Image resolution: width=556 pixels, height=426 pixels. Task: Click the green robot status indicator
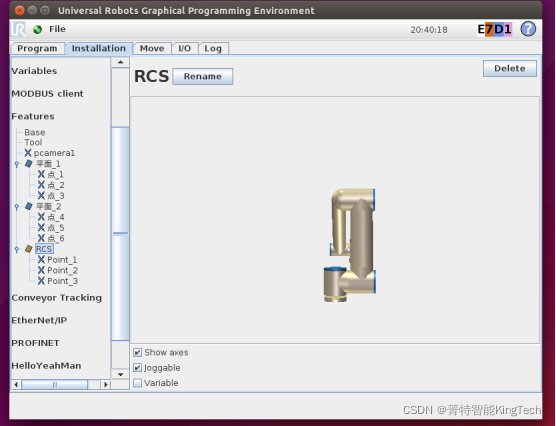point(37,29)
